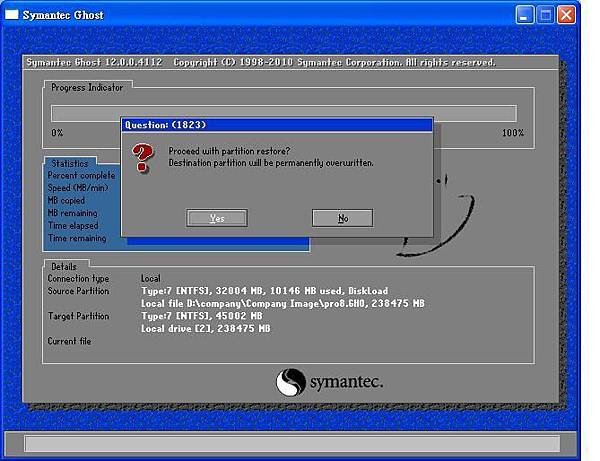Click No to cancel partition restore

342,218
